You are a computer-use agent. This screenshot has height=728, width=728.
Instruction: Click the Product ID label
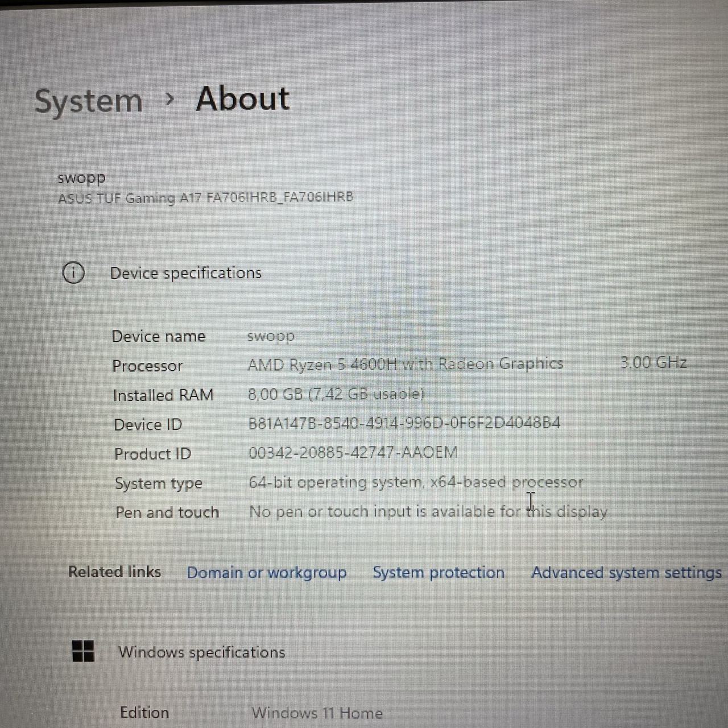tap(152, 454)
